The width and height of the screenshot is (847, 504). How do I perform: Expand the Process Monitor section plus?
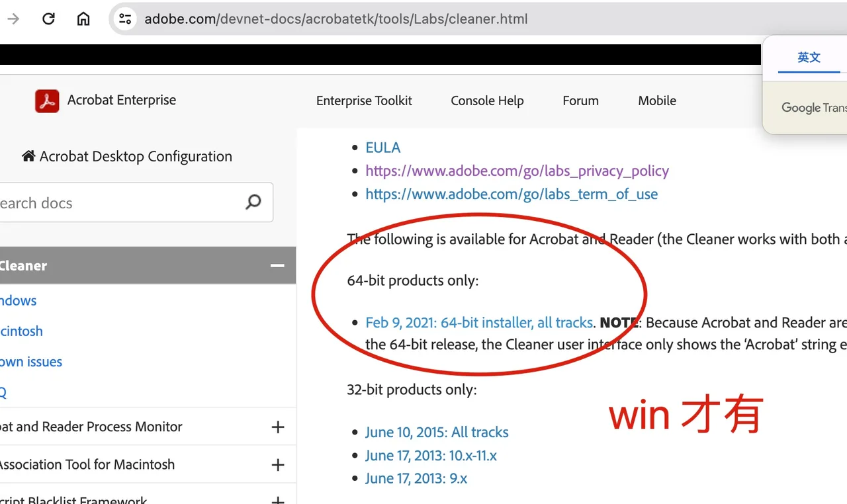point(278,427)
